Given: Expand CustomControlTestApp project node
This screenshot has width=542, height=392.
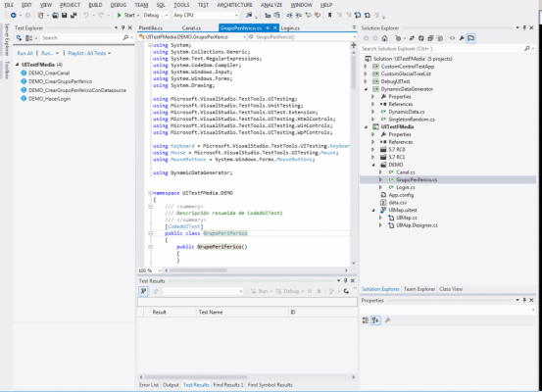Looking at the screenshot, I should click(x=366, y=67).
